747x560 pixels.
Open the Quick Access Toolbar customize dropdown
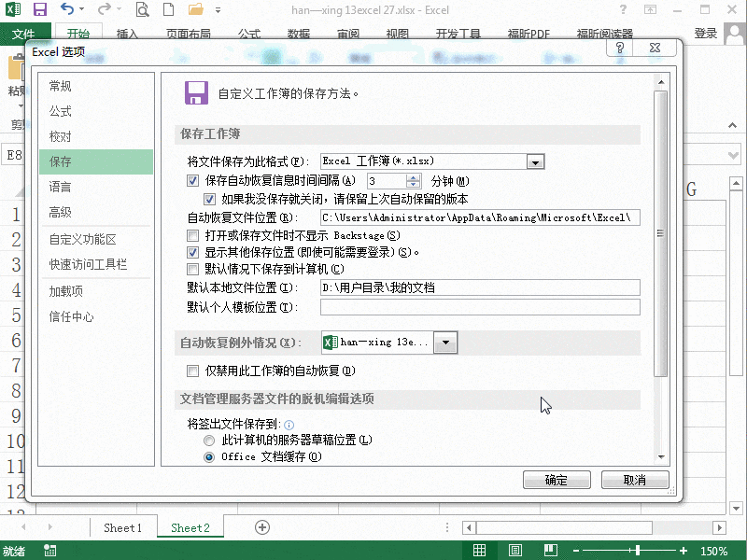click(x=218, y=9)
